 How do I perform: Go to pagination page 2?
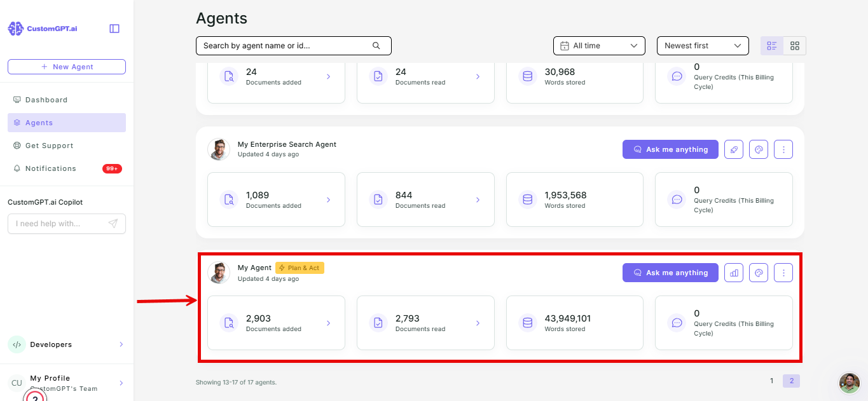(792, 381)
